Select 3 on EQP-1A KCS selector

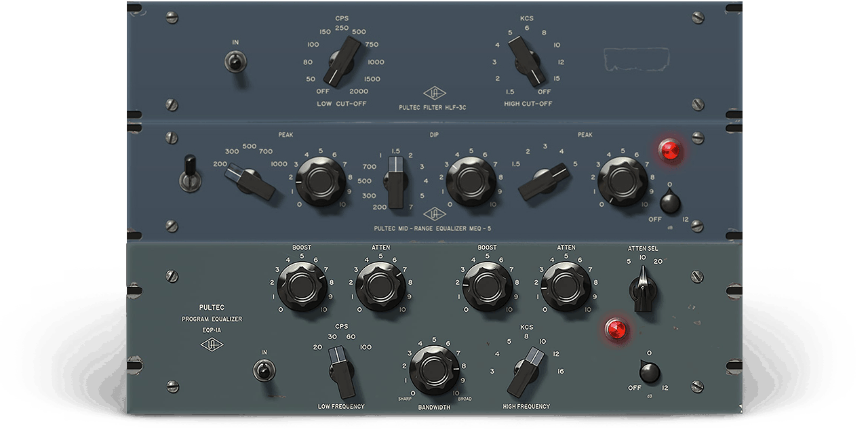click(x=492, y=371)
